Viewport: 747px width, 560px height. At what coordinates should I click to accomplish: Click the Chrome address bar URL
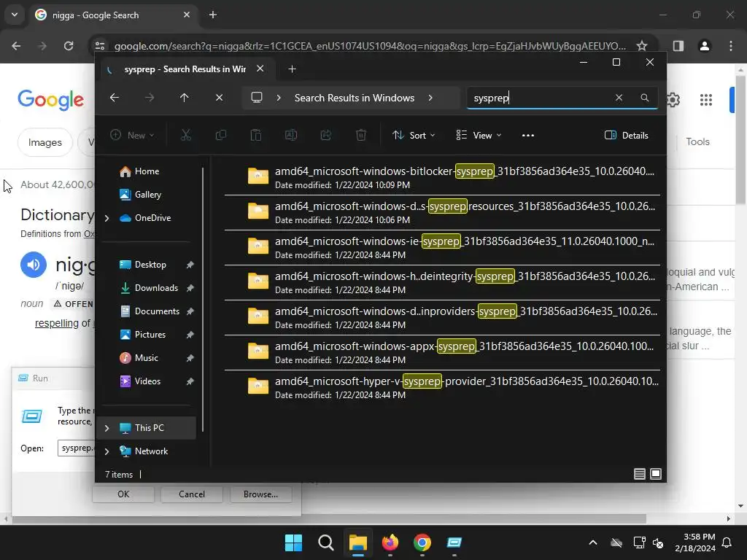370,46
